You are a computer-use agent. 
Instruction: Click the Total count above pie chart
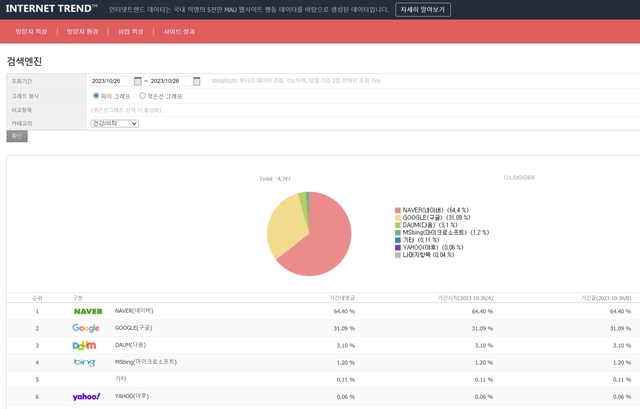point(275,179)
